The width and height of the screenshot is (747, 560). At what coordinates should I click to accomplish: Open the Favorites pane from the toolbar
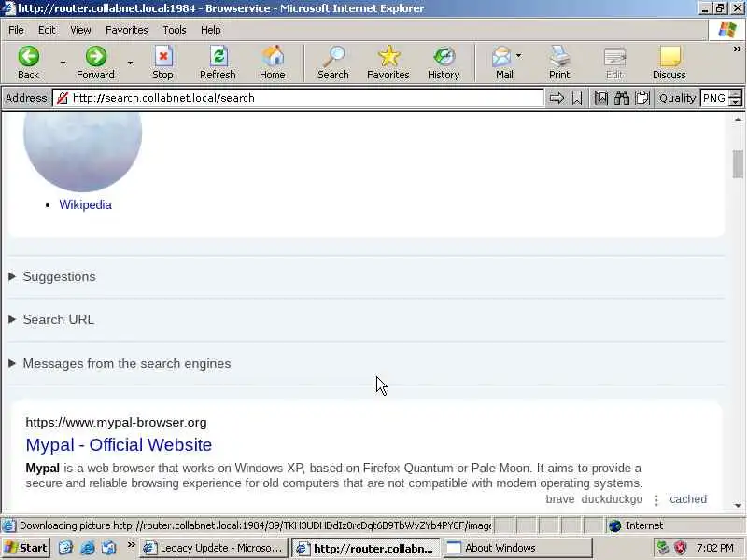coord(388,63)
